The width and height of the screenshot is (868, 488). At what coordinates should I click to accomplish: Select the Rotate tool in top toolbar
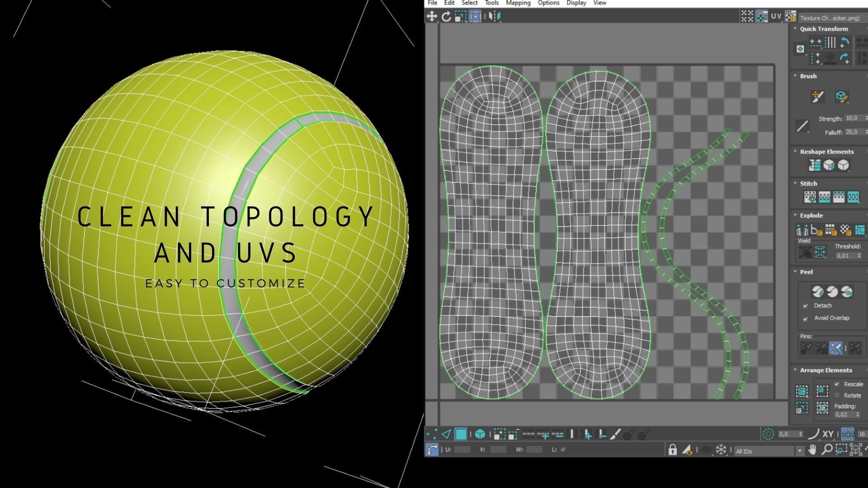point(446,17)
